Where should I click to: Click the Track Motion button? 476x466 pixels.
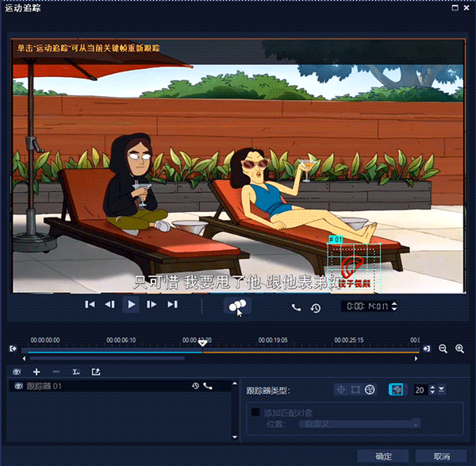click(237, 306)
